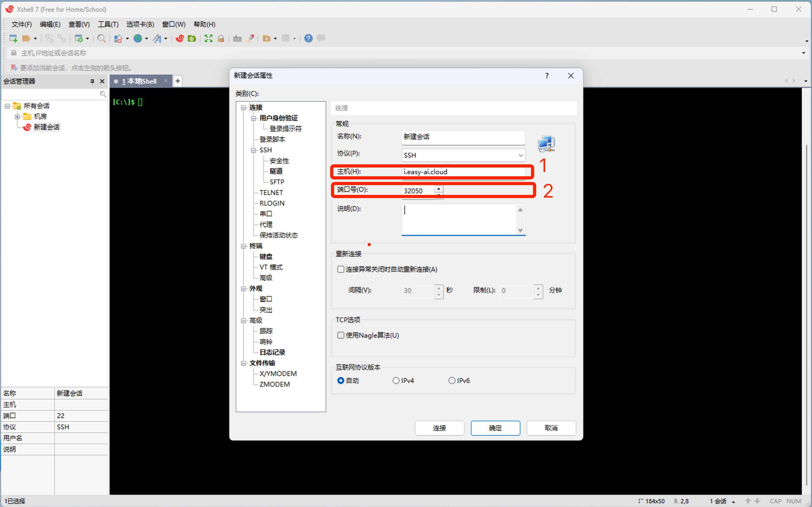Screen dimensions: 812x507
Task: Collapse the 用户身份验证 tree node
Action: coord(254,118)
